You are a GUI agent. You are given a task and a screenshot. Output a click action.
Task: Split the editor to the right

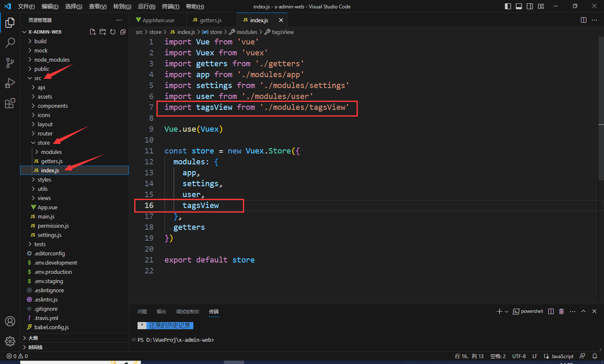[583, 20]
